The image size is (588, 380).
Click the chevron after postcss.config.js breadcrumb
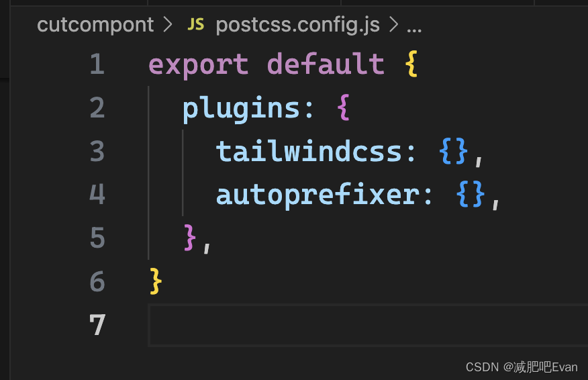393,25
